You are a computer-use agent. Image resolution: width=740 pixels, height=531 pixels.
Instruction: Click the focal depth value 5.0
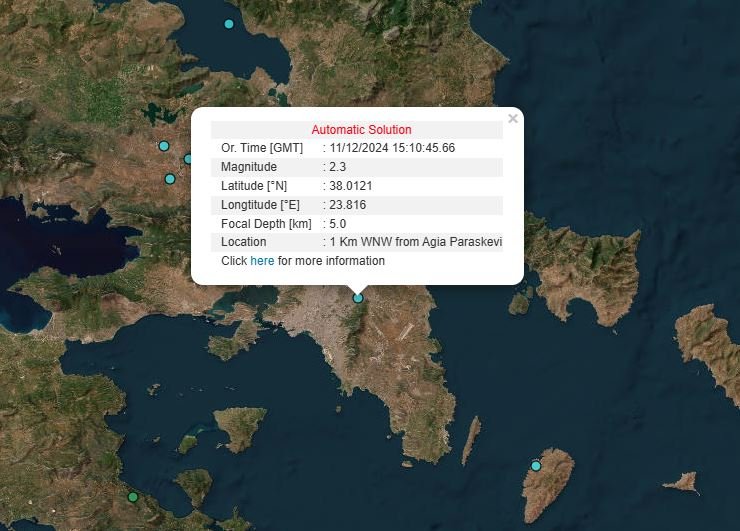click(x=337, y=223)
